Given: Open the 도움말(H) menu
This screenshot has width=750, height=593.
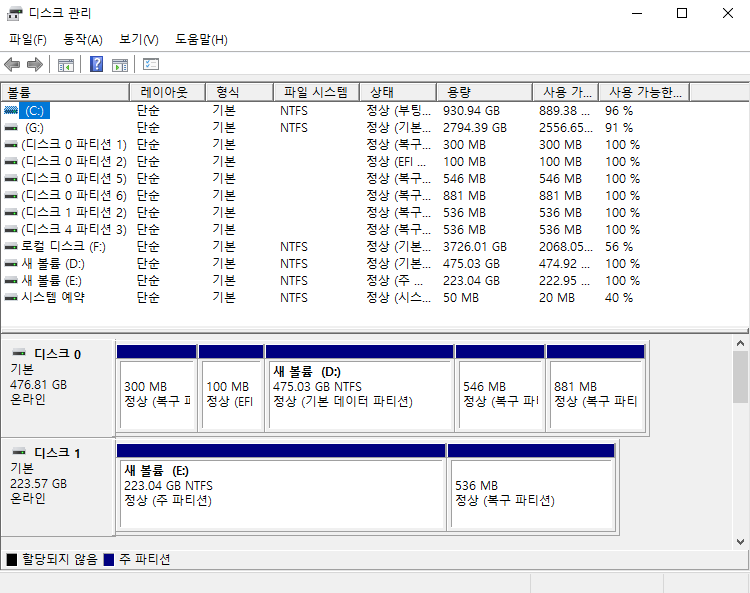Looking at the screenshot, I should [x=201, y=39].
